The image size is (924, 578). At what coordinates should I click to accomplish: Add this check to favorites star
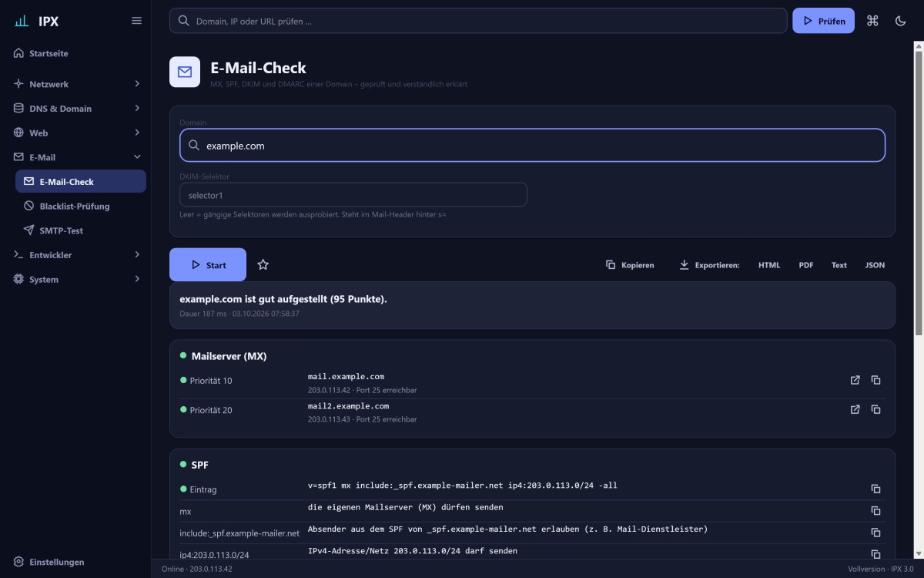(x=263, y=265)
